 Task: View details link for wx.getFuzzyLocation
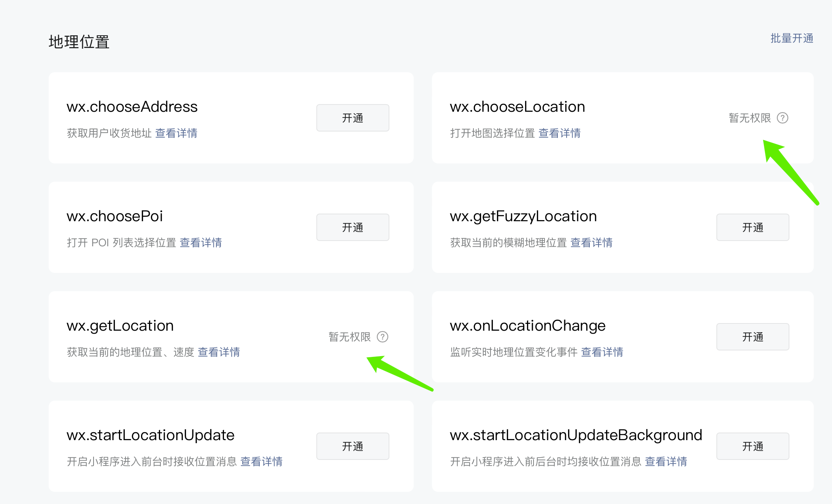pyautogui.click(x=591, y=242)
